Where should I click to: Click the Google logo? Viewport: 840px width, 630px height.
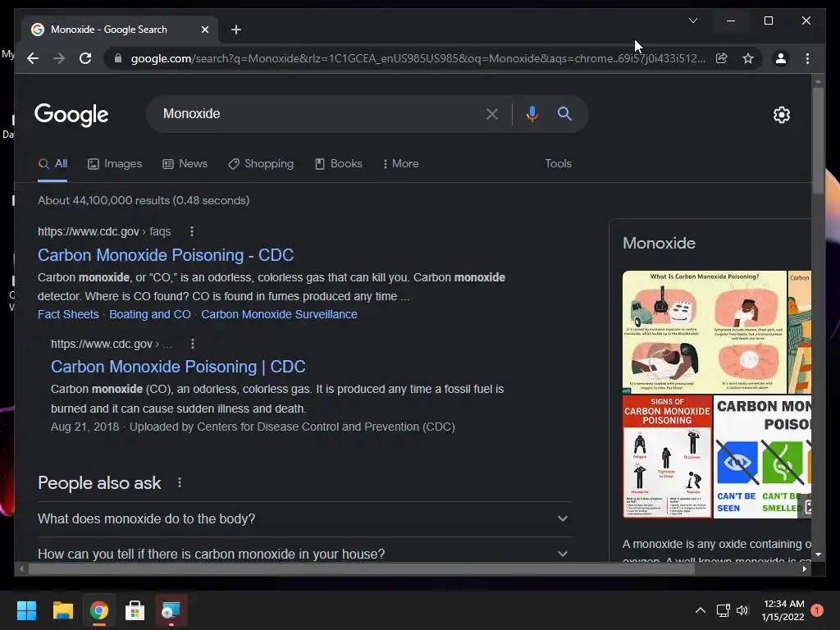click(71, 114)
